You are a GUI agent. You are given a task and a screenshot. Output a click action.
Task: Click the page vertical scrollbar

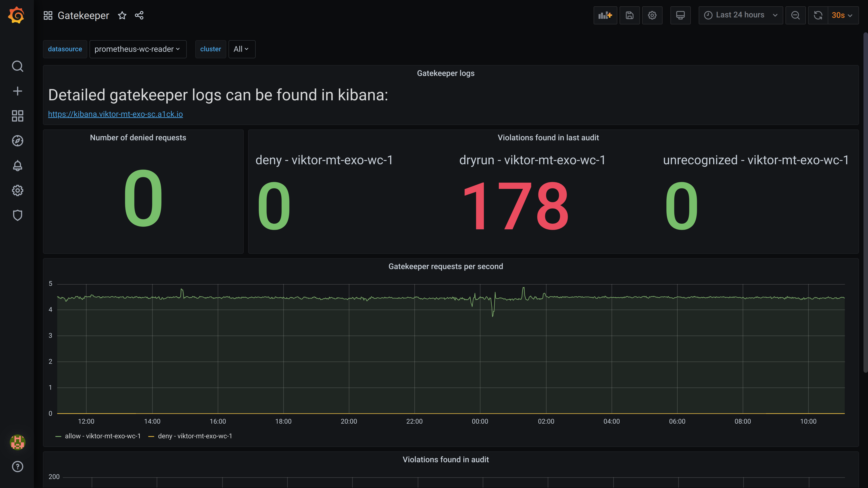866,202
